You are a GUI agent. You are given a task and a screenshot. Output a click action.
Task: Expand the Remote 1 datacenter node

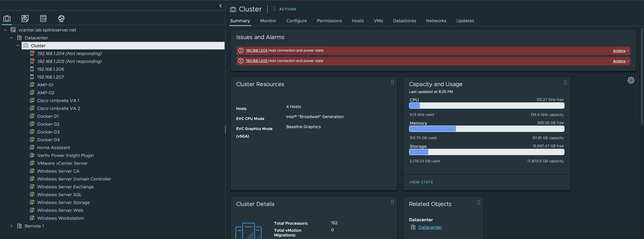(11, 226)
